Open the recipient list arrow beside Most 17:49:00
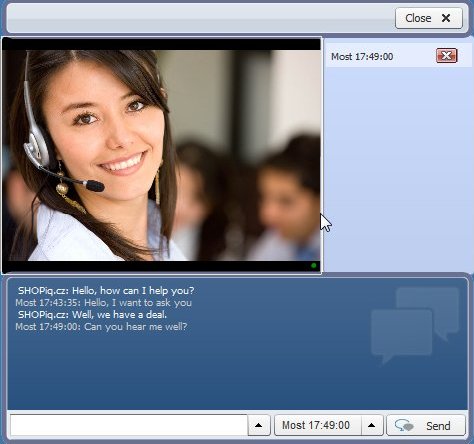Screen dimensions: 474x444 coord(372,425)
